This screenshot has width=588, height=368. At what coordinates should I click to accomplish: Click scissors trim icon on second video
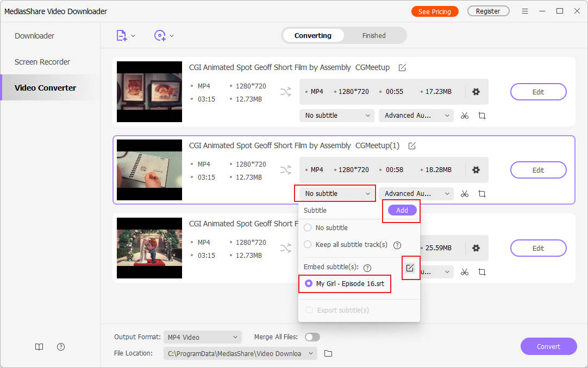[464, 194]
